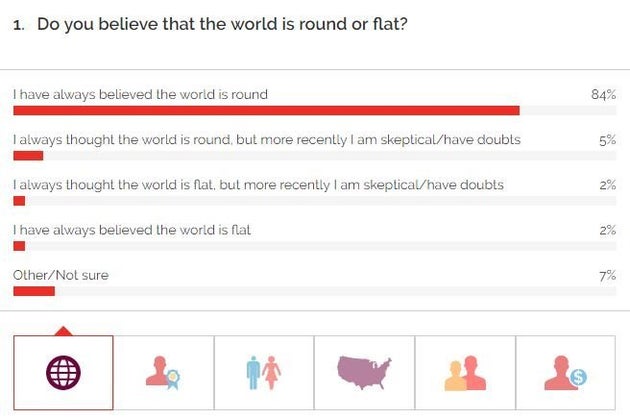Select 'I have always believed the world is round'
Screen dimensions: 630x418
click(x=140, y=94)
